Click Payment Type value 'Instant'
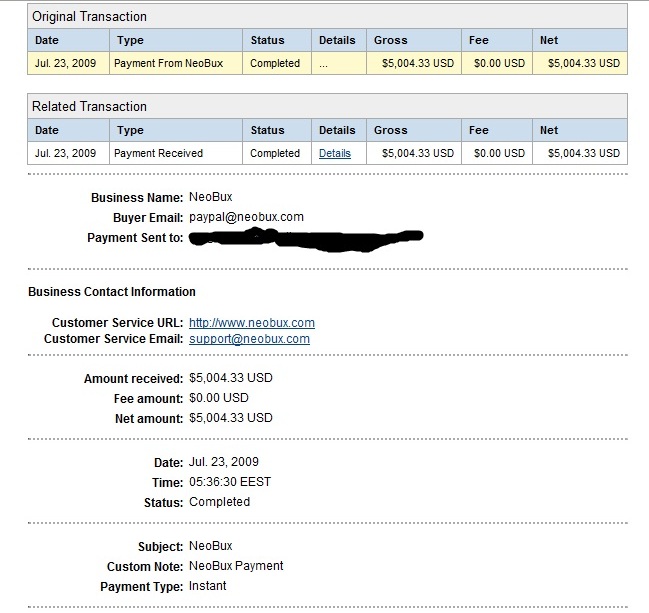Image resolution: width=649 pixels, height=613 pixels. pos(207,586)
